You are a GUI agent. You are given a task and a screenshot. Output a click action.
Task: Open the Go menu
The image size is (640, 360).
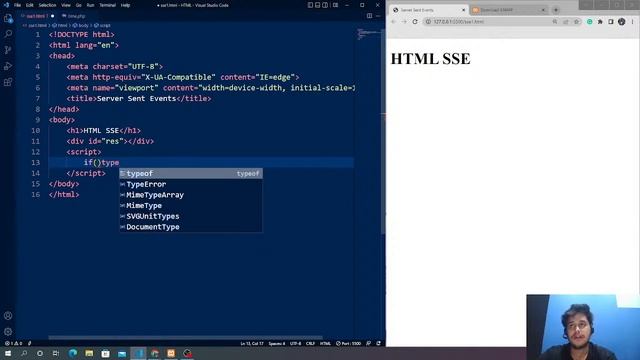[79, 5]
